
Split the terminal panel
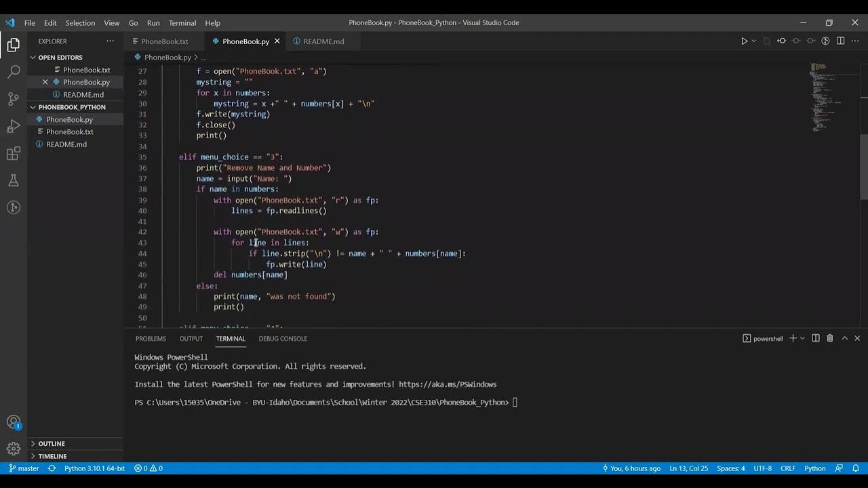816,338
